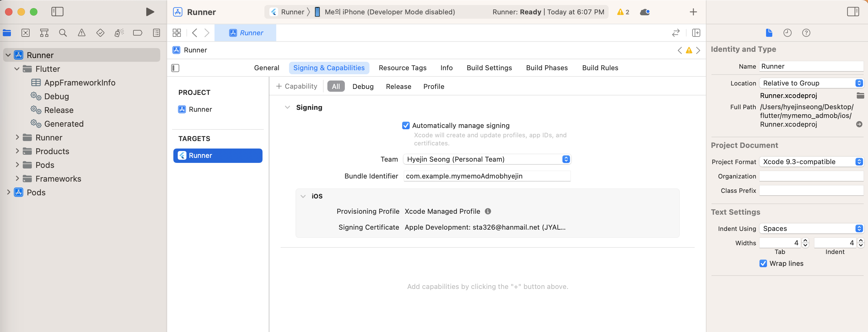The height and width of the screenshot is (332, 868).
Task: Open the report navigator
Action: [156, 33]
